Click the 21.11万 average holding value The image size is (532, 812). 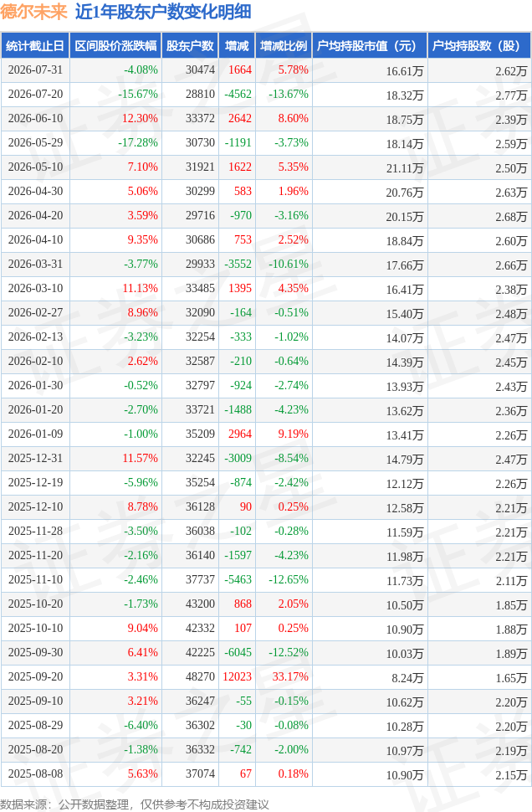405,168
